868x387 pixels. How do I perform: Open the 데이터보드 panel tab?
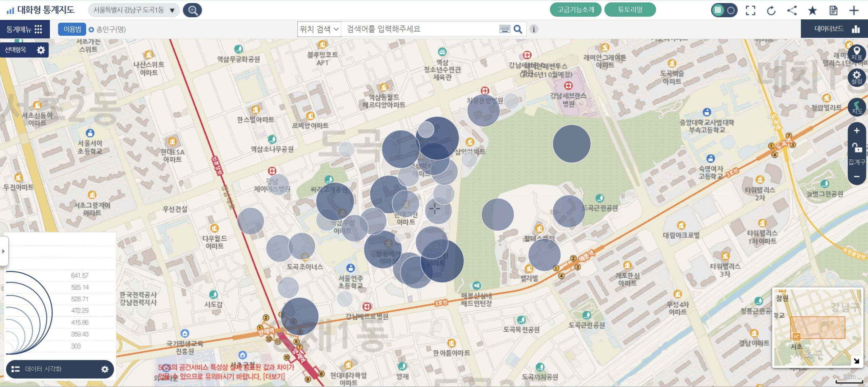(x=834, y=29)
